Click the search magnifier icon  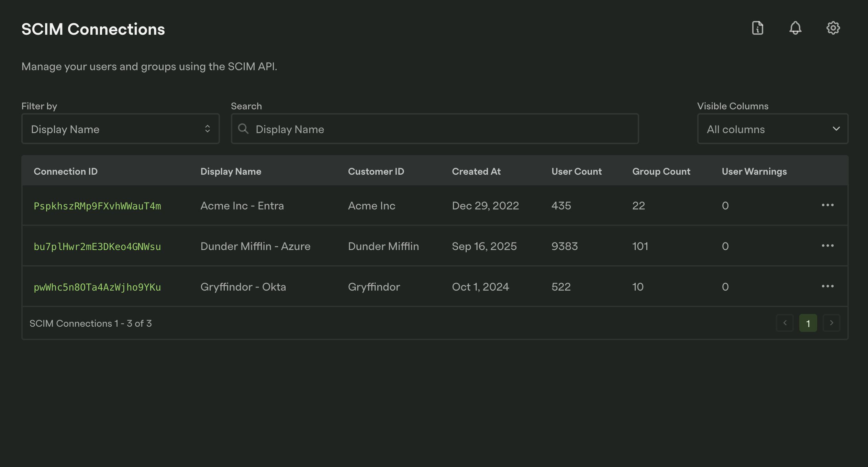pos(243,129)
